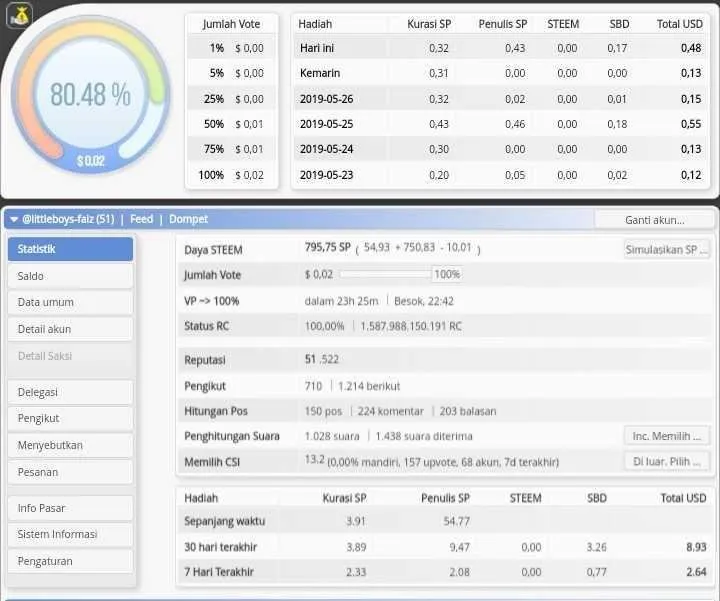Click the $0.02 value on the gauge
Screen dimensions: 720x601
click(90, 161)
